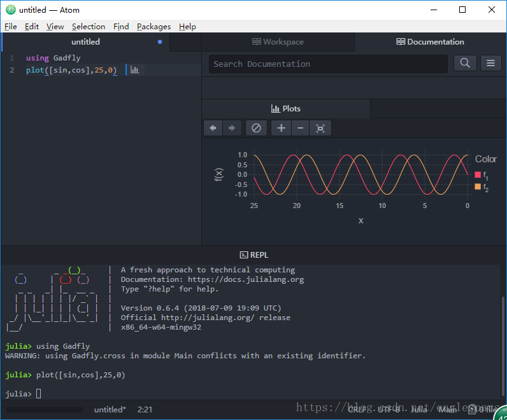
Task: Click line number 2 in the gutter
Action: click(x=12, y=70)
